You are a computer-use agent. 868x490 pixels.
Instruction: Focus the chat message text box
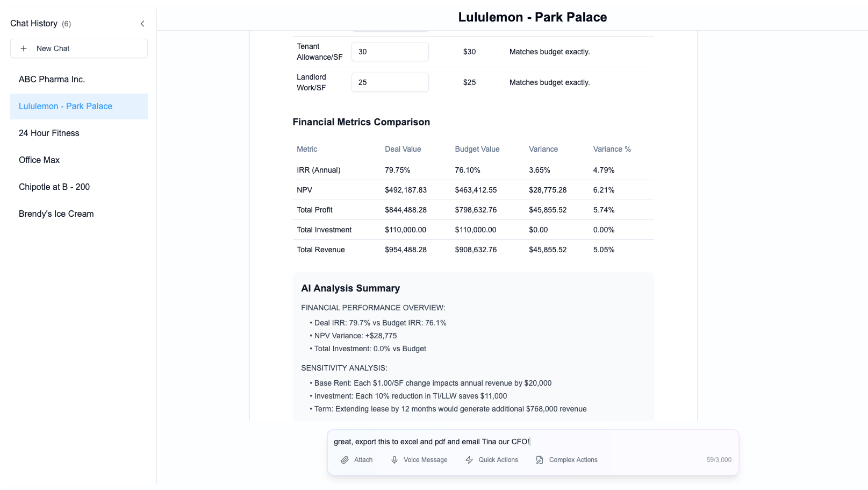point(532,442)
